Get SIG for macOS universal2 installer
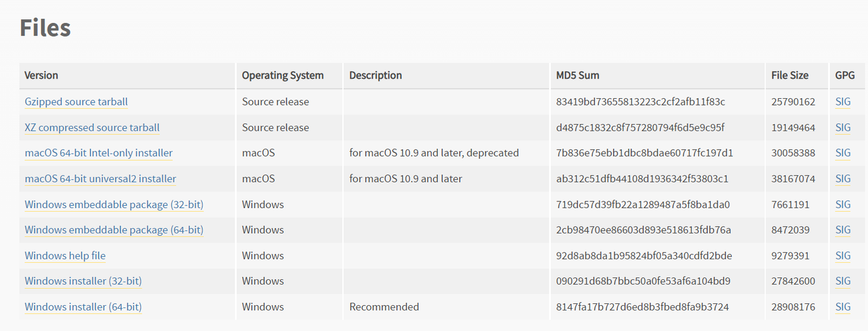 click(843, 179)
